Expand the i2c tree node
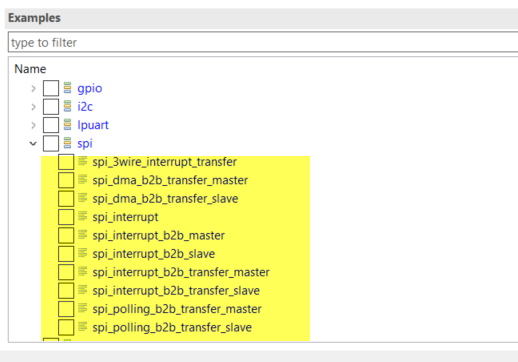 [33, 107]
